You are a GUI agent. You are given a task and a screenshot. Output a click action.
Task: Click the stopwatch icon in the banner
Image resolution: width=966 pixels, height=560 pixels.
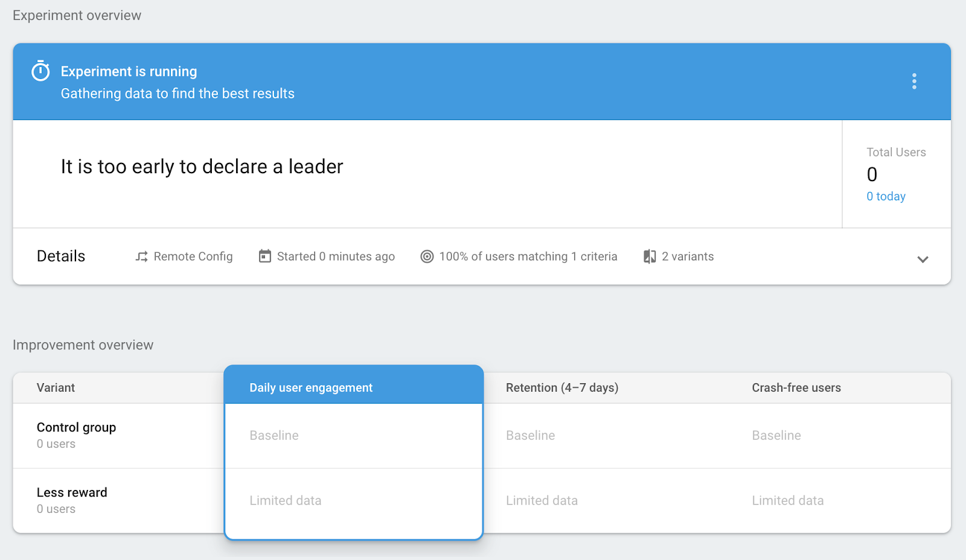[40, 71]
